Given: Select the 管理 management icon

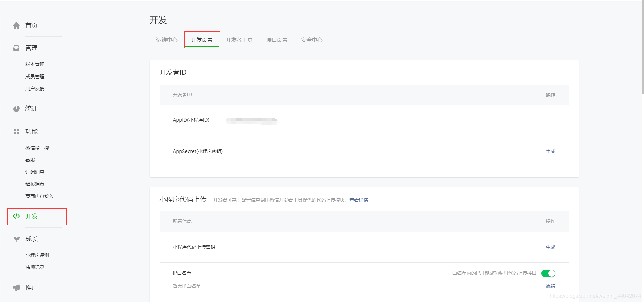Looking at the screenshot, I should (x=16, y=48).
